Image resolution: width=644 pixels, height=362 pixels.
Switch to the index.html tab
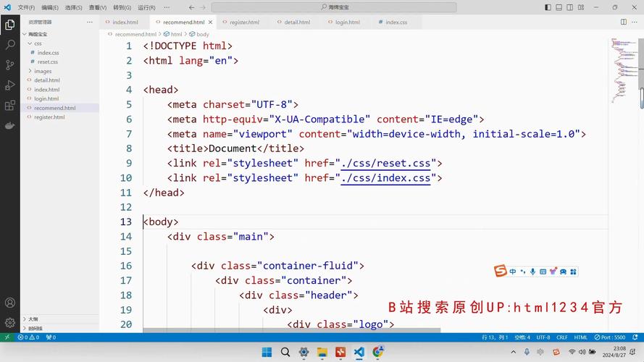pyautogui.click(x=125, y=22)
